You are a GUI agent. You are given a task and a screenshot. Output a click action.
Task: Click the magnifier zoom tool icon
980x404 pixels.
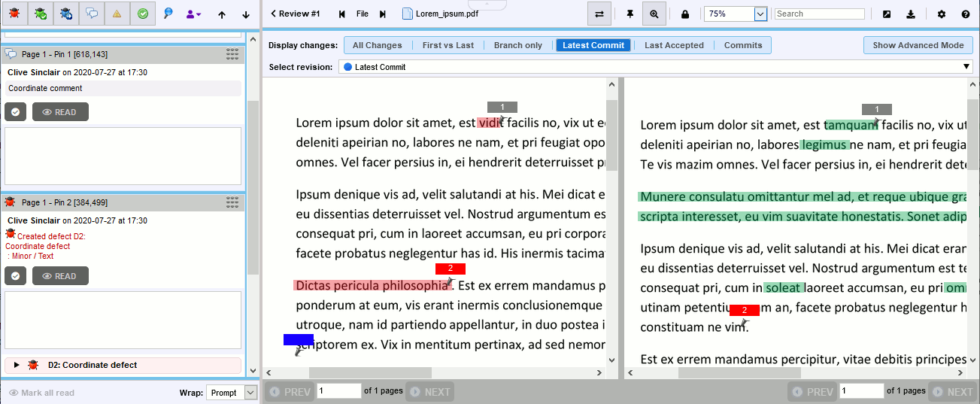[x=654, y=14]
